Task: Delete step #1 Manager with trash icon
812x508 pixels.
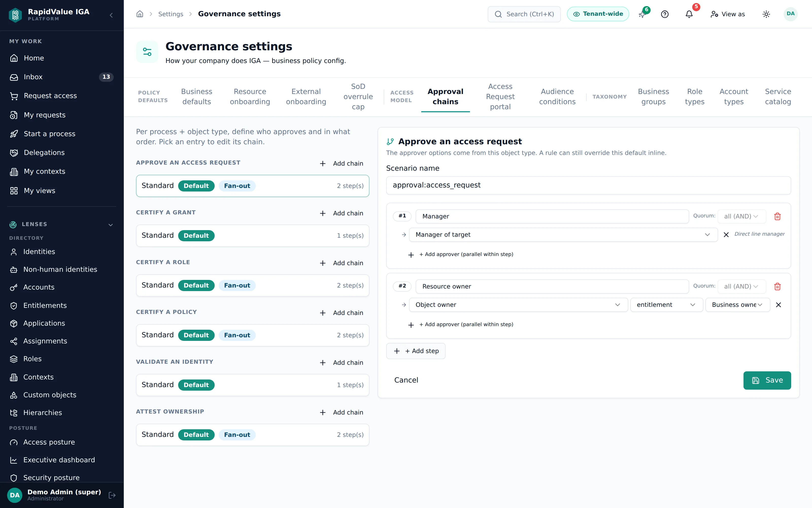Action: [777, 216]
